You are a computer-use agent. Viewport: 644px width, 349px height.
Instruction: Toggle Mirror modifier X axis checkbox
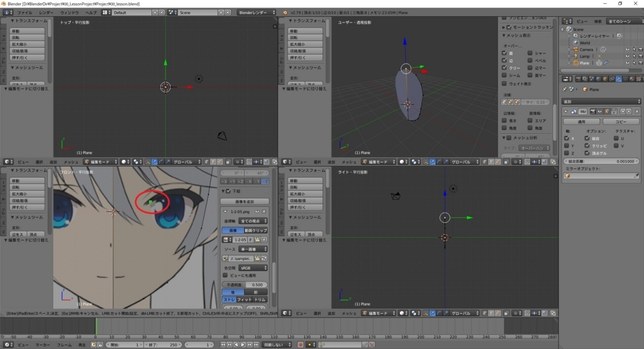click(567, 138)
